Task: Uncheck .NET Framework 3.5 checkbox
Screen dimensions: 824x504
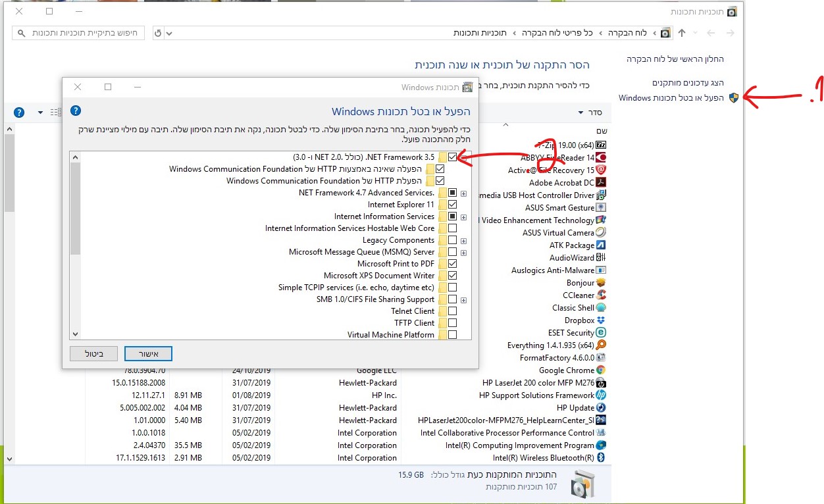Action: pos(452,157)
